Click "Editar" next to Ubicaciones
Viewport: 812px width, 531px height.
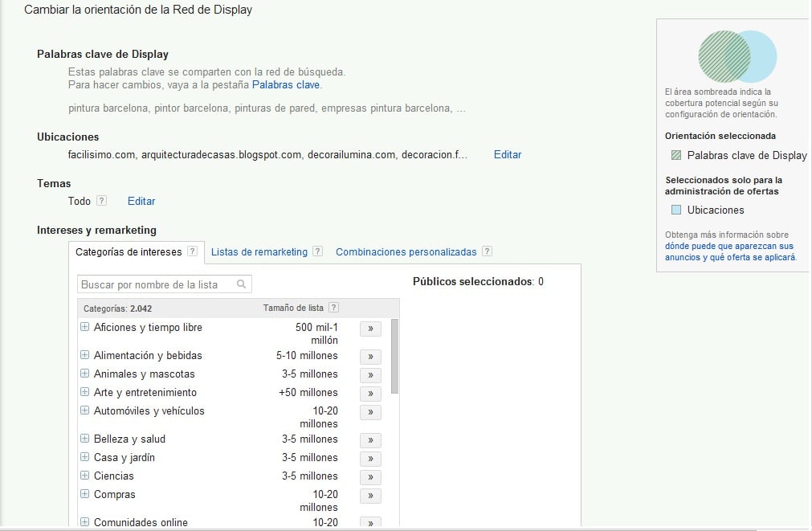(507, 155)
